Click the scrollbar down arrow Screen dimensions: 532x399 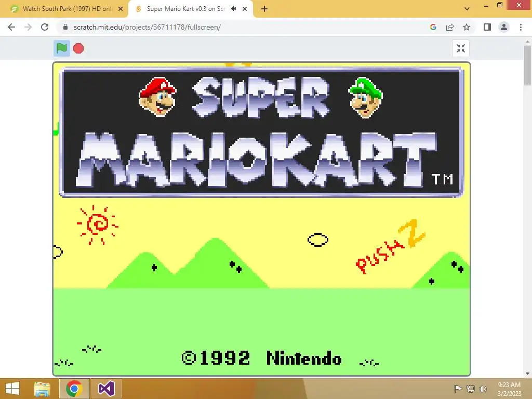(x=528, y=374)
